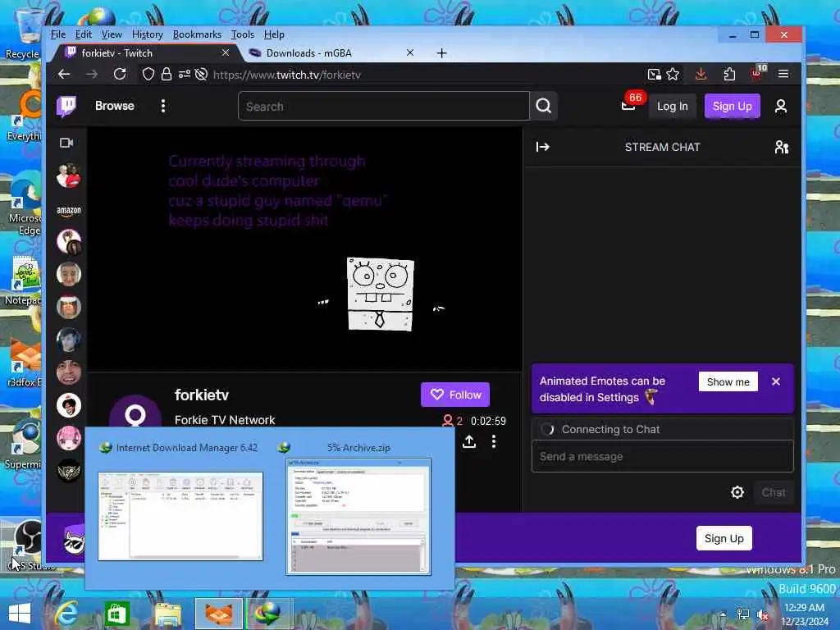
Task: Click the muted volume tray icon
Action: coord(762,615)
